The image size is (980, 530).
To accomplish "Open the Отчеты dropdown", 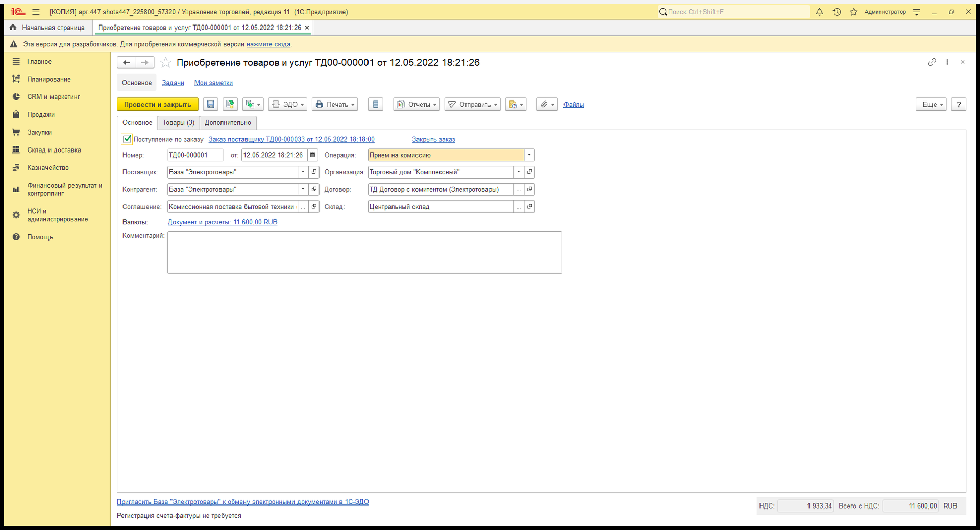I will 416,104.
